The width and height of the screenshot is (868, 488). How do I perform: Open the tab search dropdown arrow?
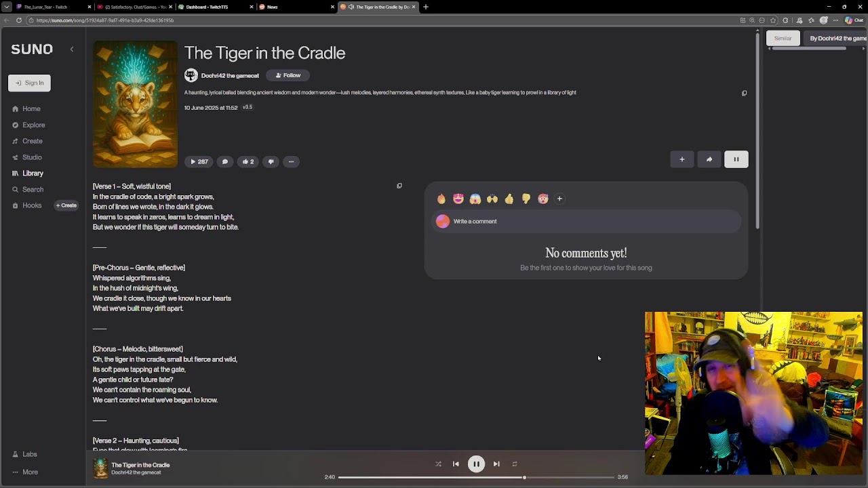6,7
